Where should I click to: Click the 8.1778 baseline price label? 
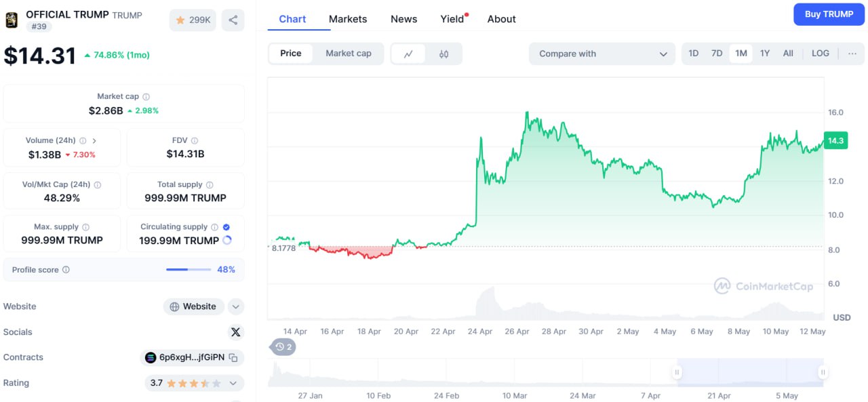click(283, 248)
